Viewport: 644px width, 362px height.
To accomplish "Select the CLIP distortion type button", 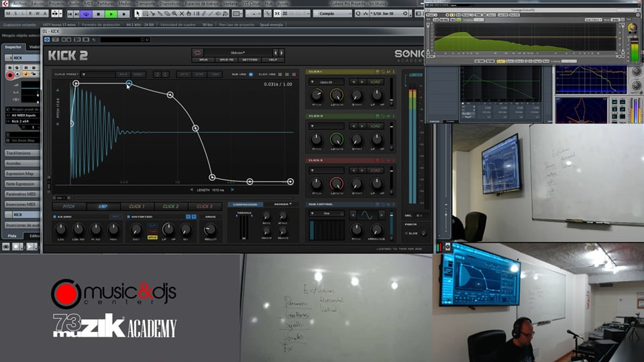I will tap(152, 226).
